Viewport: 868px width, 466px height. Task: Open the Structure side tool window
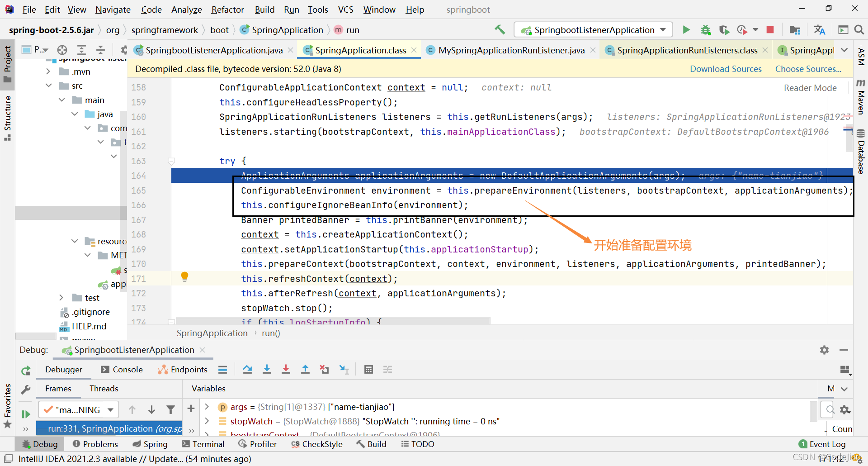7,118
